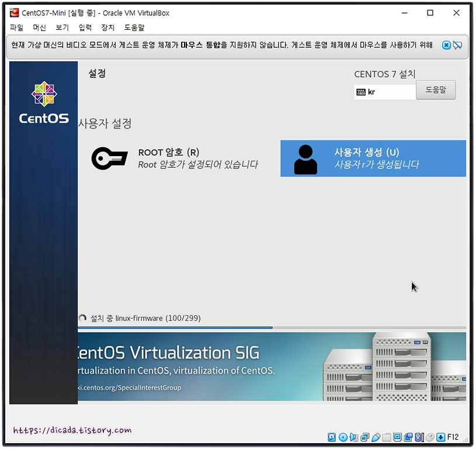Open the 파일 menu
This screenshot has width=476, height=449.
[x=16, y=27]
